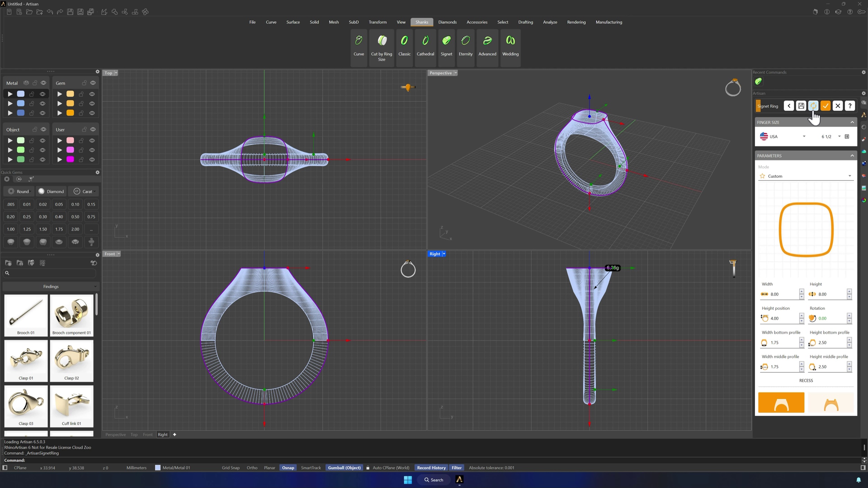Screen dimensions: 868x488
Task: Open the Diamonds menu
Action: click(x=447, y=22)
